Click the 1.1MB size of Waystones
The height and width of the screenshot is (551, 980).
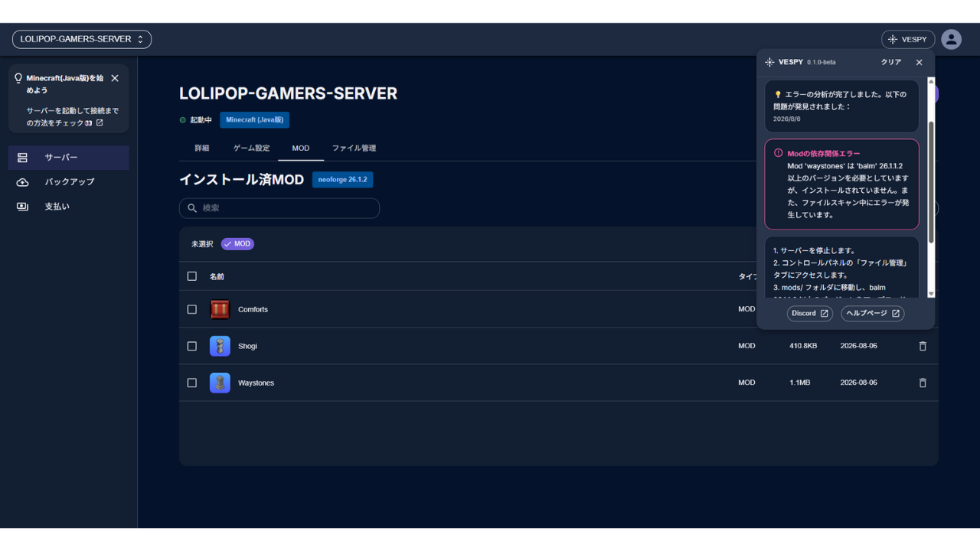coord(800,383)
